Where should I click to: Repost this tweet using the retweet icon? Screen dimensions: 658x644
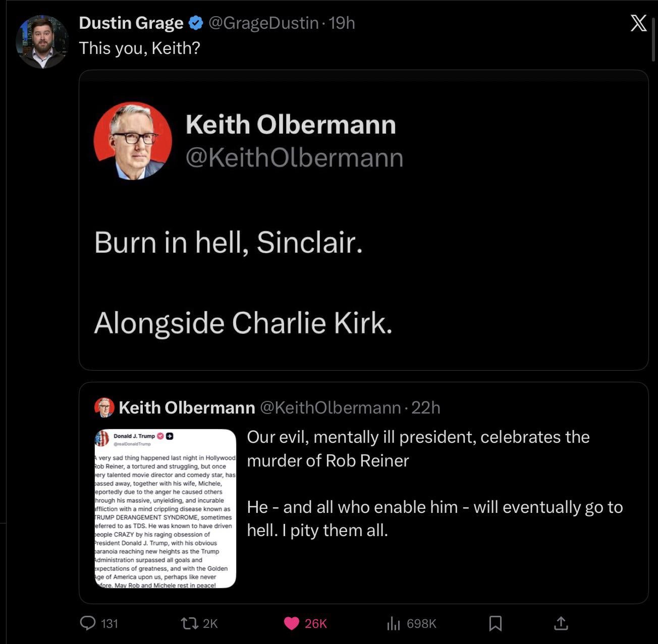click(x=189, y=623)
